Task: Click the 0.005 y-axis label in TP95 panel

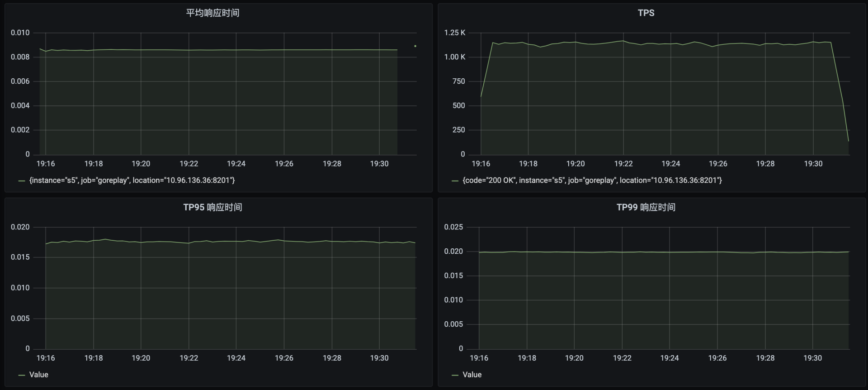Action: click(20, 319)
